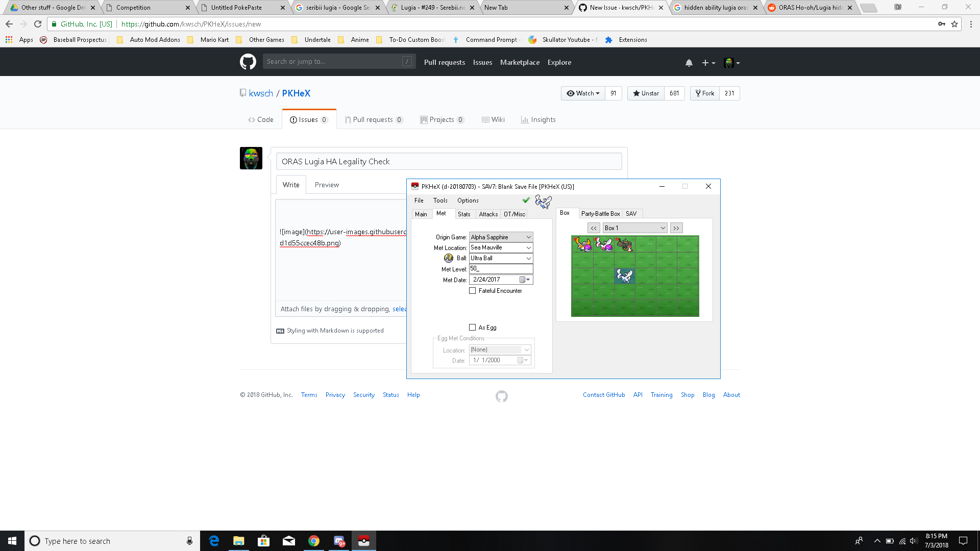Click the Met Level input field
Viewport: 980px width, 551px height.
[x=500, y=269]
